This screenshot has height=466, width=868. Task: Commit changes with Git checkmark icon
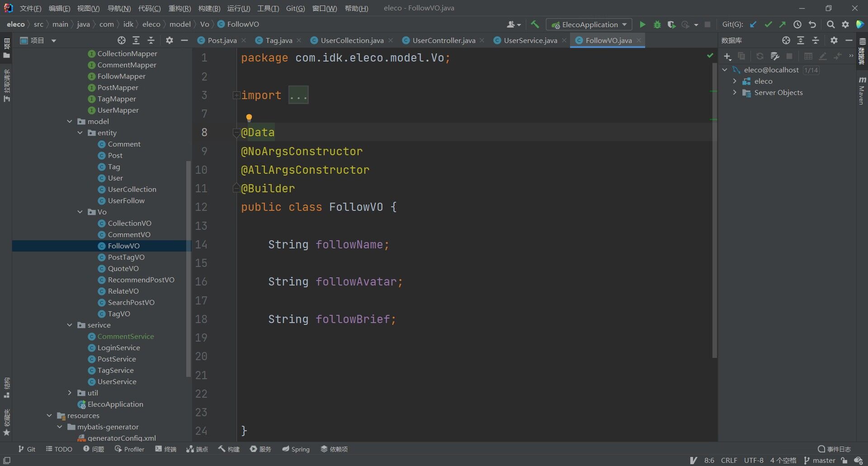click(x=768, y=24)
